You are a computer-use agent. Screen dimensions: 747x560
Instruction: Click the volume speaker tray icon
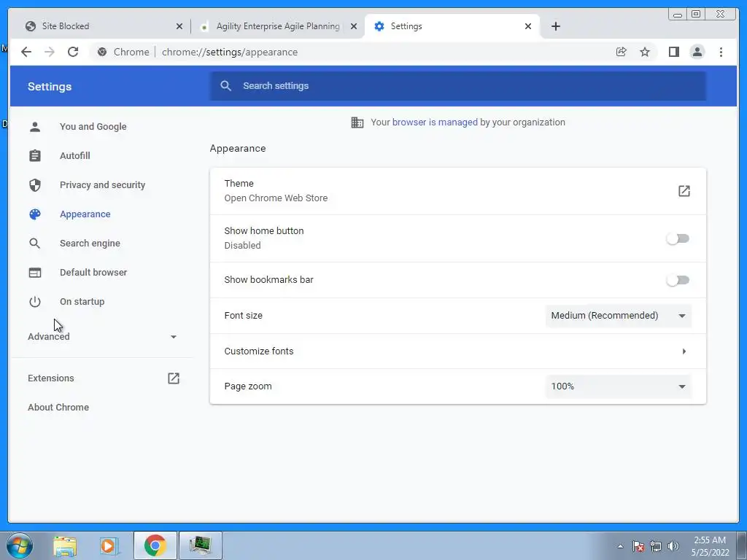coord(673,546)
